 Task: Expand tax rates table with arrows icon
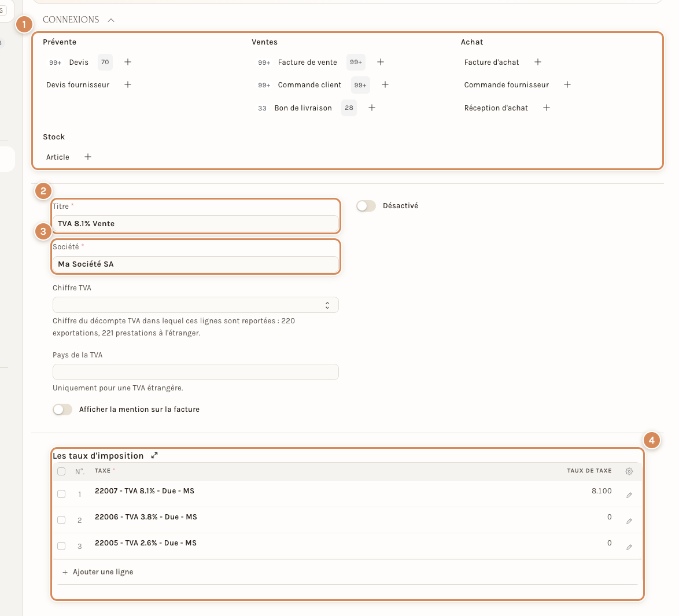154,455
